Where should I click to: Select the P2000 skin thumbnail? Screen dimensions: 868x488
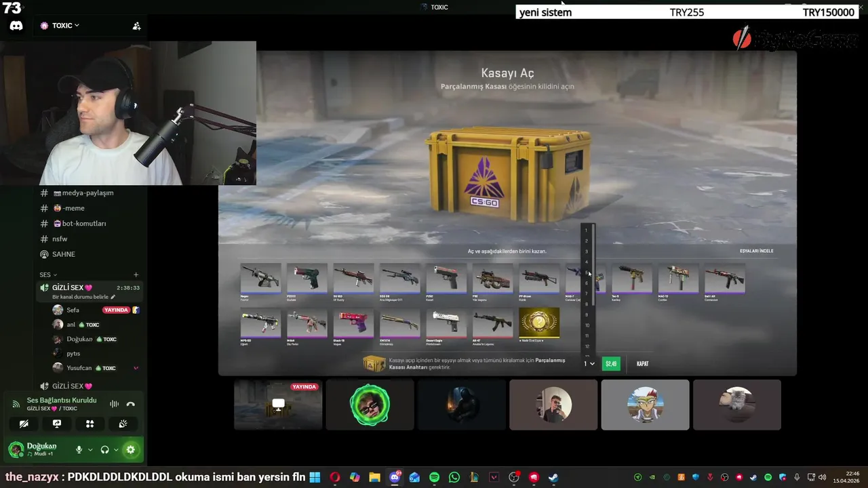pos(307,278)
